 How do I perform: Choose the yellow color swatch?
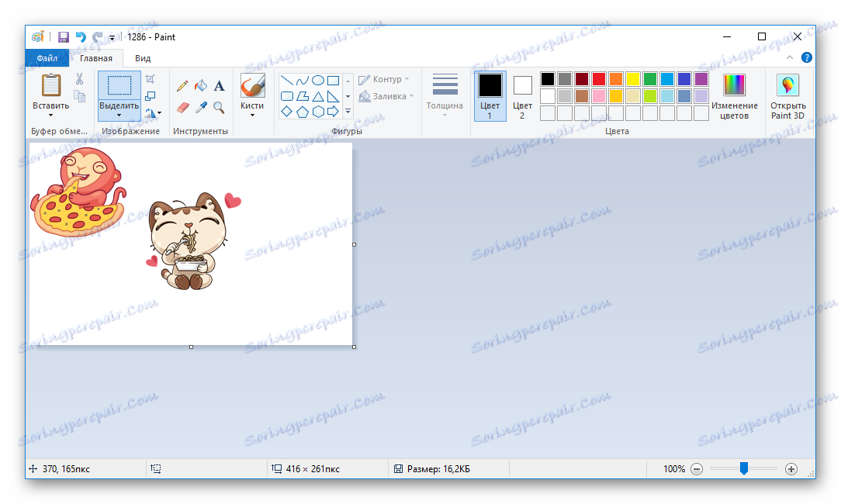click(633, 79)
